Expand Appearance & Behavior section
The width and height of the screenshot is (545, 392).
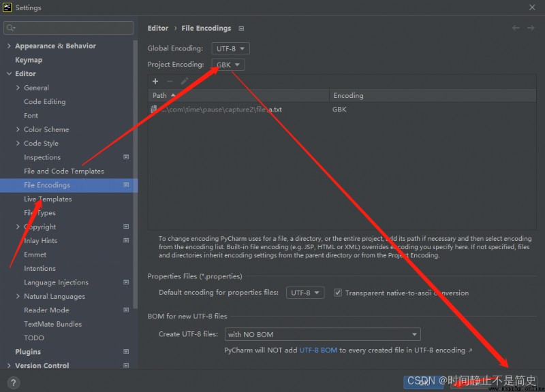[9, 46]
